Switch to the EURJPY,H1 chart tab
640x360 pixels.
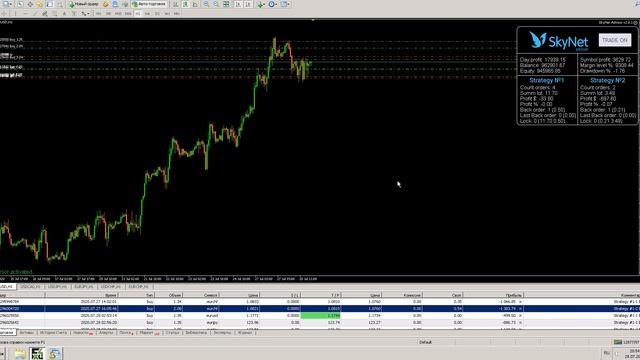pyautogui.click(x=84, y=287)
